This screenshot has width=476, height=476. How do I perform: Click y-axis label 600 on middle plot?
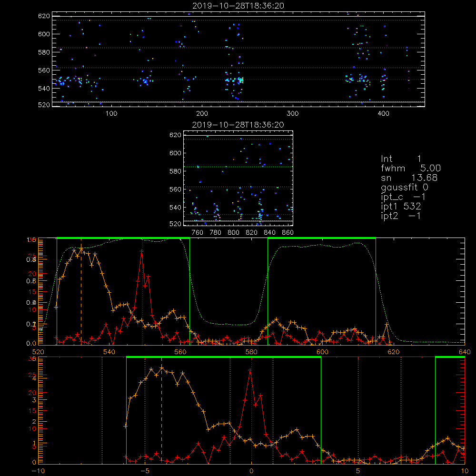point(176,153)
